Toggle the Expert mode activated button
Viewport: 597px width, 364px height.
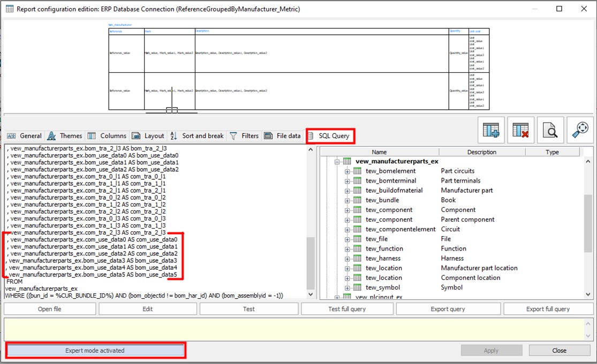(x=95, y=351)
